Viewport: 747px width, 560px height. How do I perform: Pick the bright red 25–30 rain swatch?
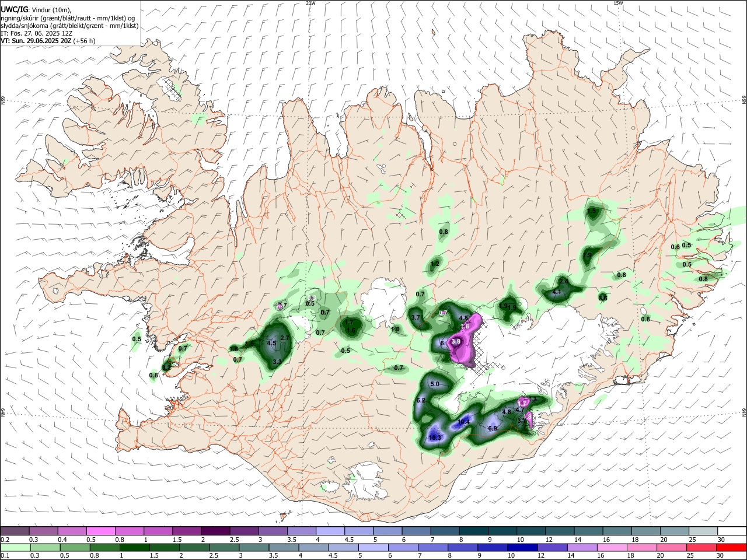[x=732, y=548]
